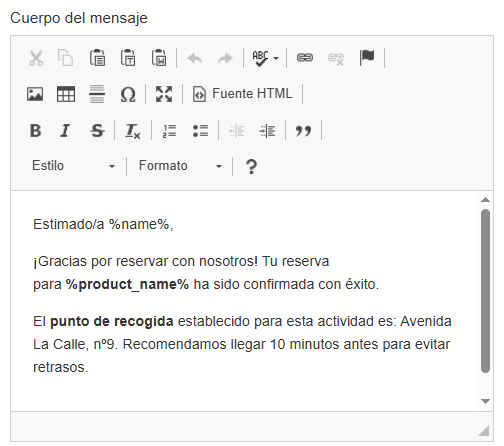Open the Estilo dropdown
This screenshot has width=504, height=446.
[73, 166]
